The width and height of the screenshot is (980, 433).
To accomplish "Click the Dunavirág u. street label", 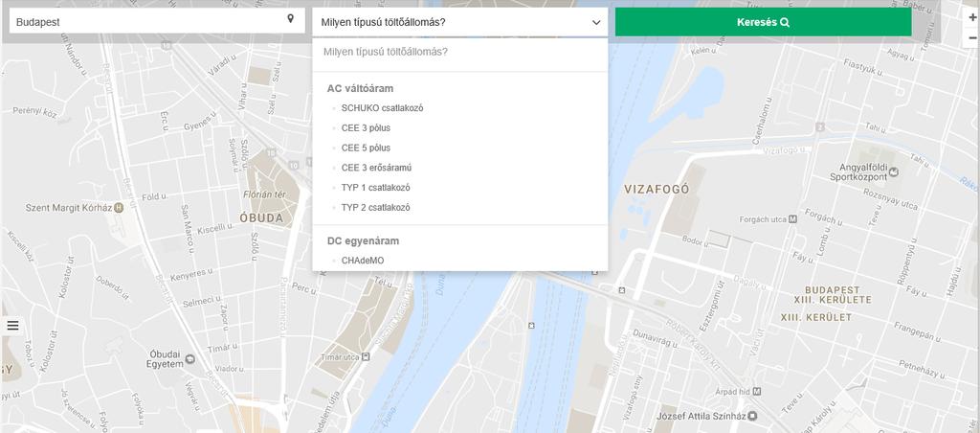I will [x=655, y=339].
